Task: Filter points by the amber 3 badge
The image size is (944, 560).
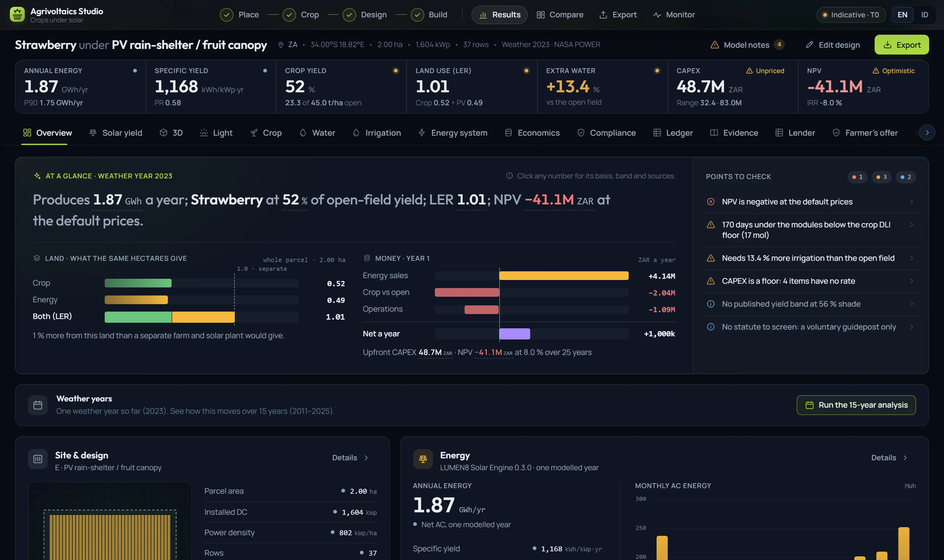Action: point(881,177)
